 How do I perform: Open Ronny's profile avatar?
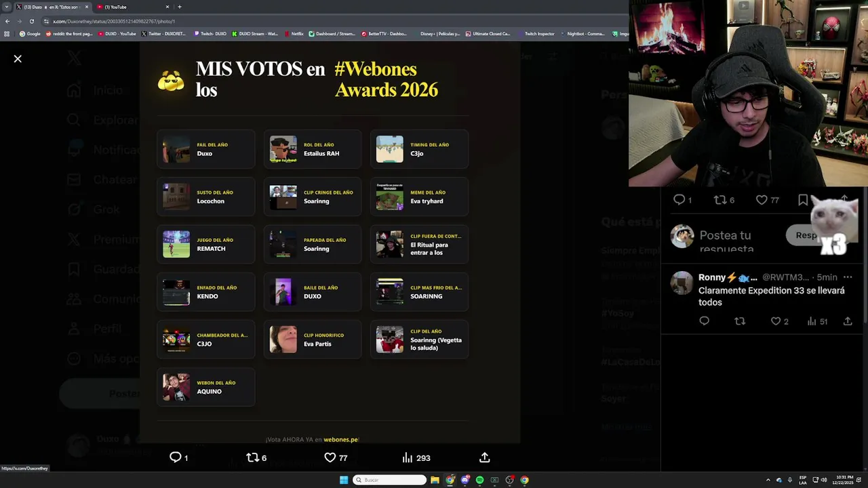coord(682,283)
